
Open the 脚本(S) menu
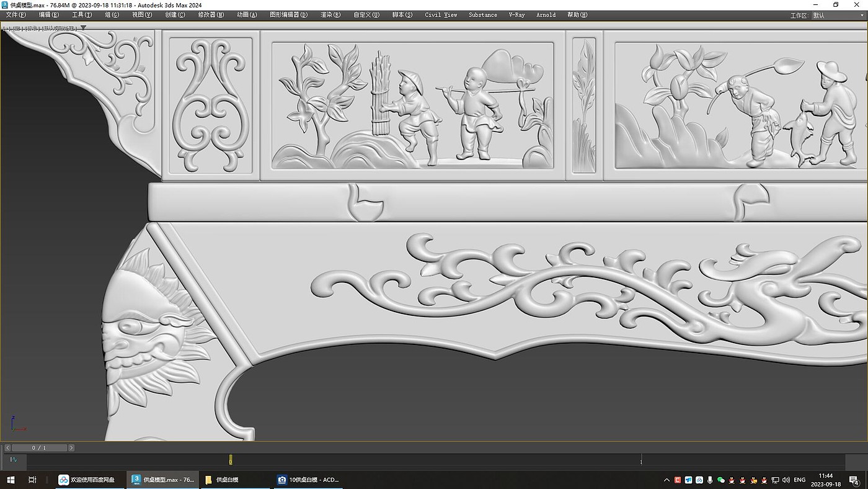point(402,15)
